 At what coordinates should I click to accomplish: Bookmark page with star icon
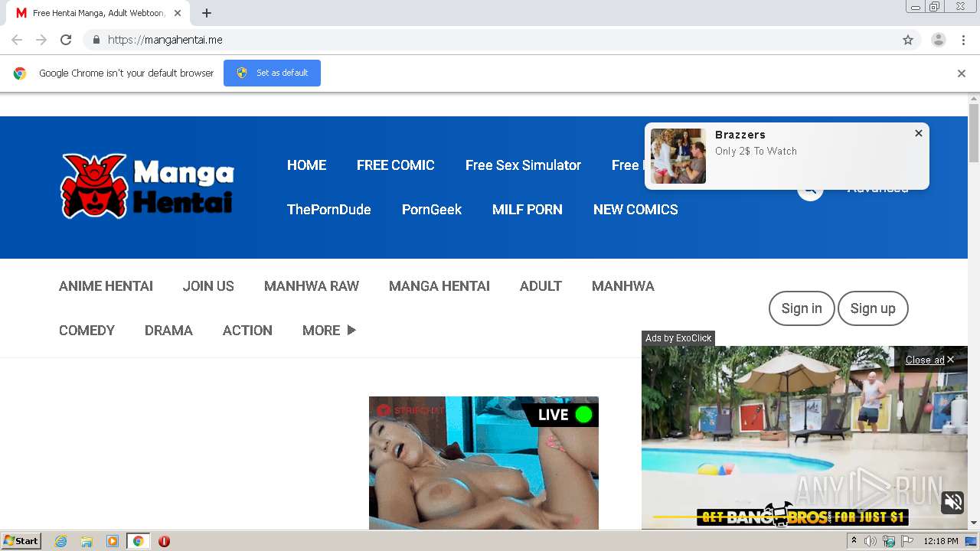pyautogui.click(x=908, y=40)
